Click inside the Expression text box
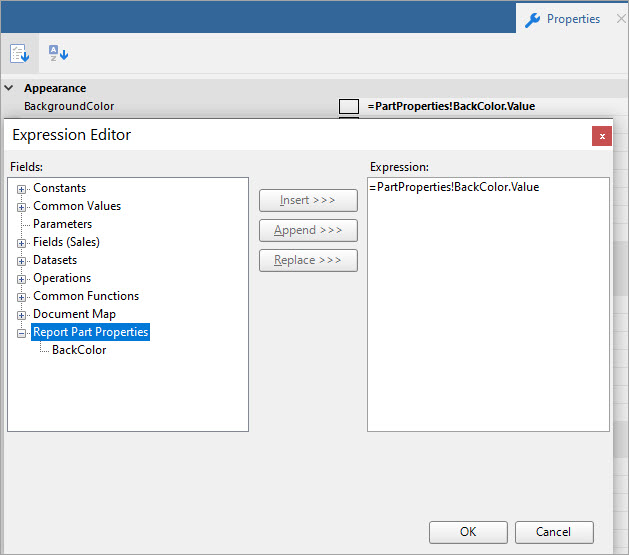The height and width of the screenshot is (555, 629). click(488, 304)
